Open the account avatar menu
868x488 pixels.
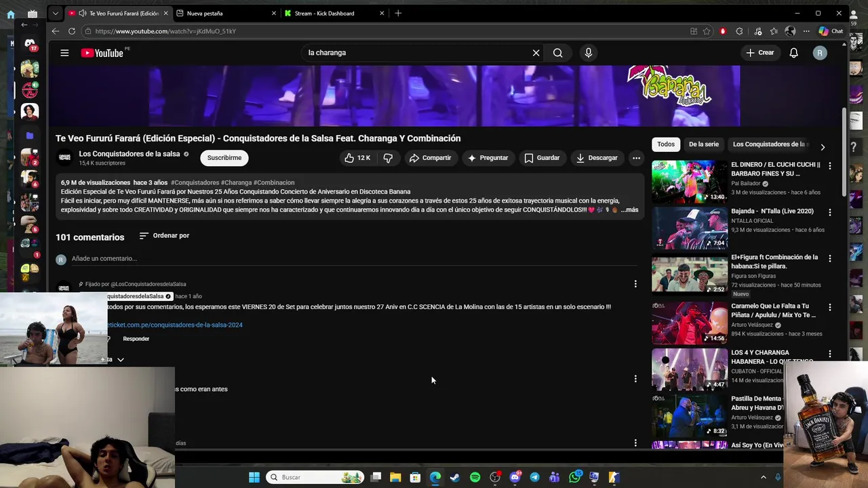820,53
